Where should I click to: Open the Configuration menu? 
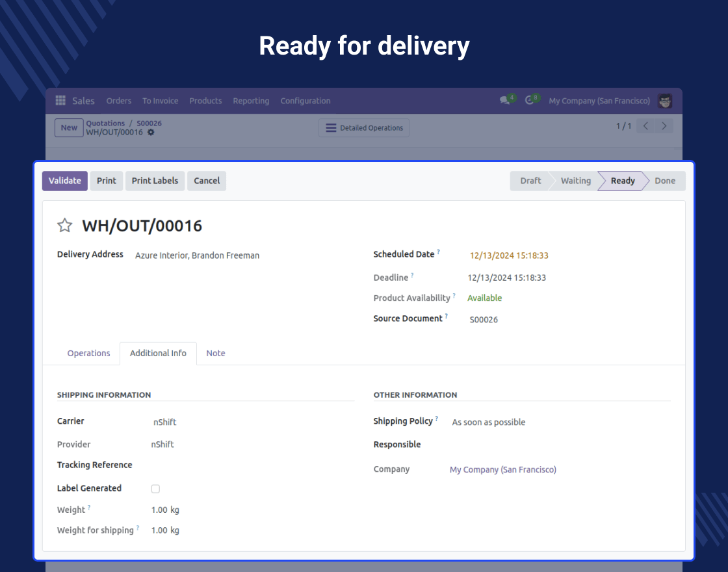pos(305,101)
